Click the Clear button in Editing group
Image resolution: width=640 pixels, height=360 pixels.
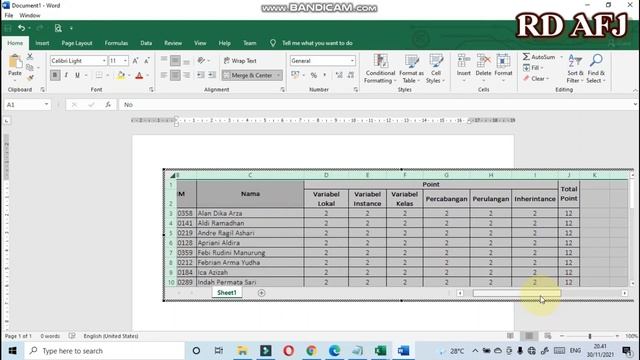click(536, 78)
